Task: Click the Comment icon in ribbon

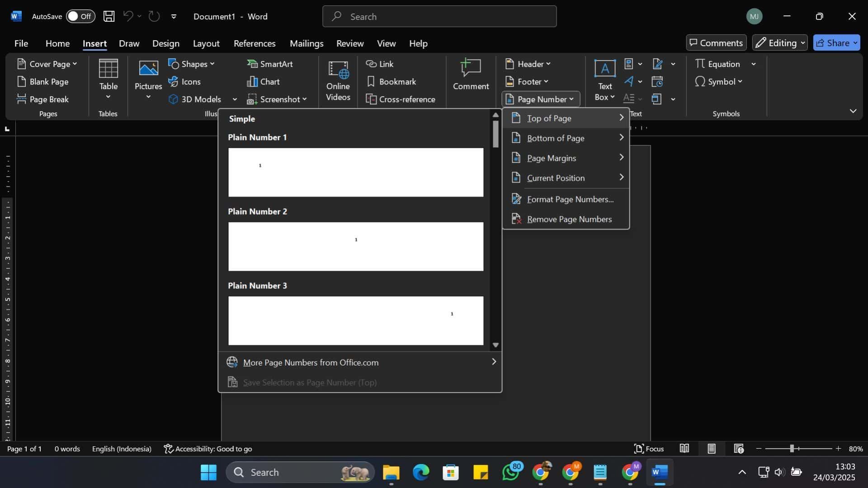Action: 471,68
